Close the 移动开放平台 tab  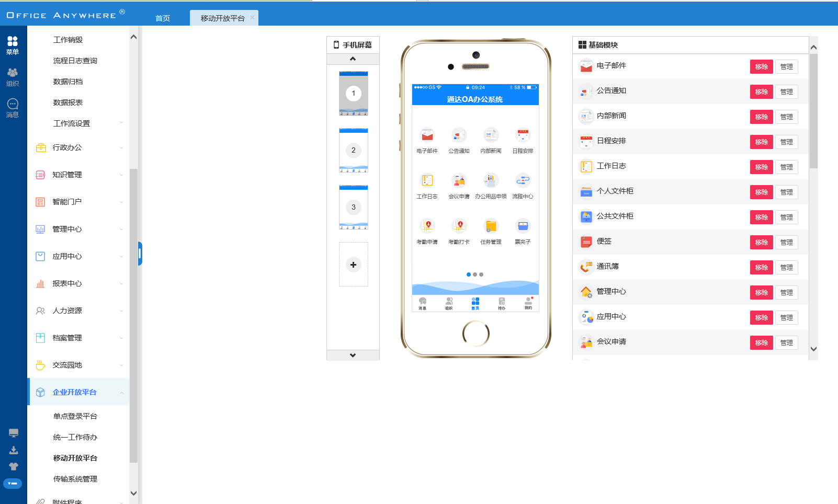[252, 17]
